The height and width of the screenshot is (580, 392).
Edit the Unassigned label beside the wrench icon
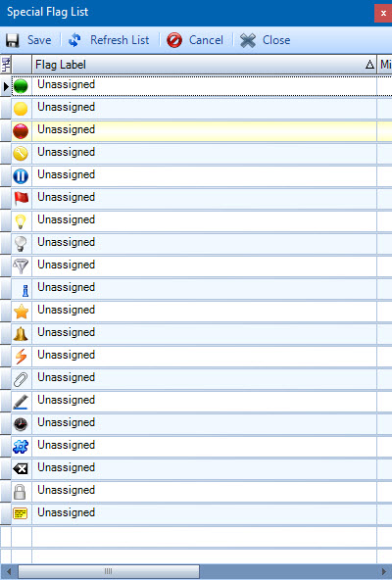pos(67,152)
